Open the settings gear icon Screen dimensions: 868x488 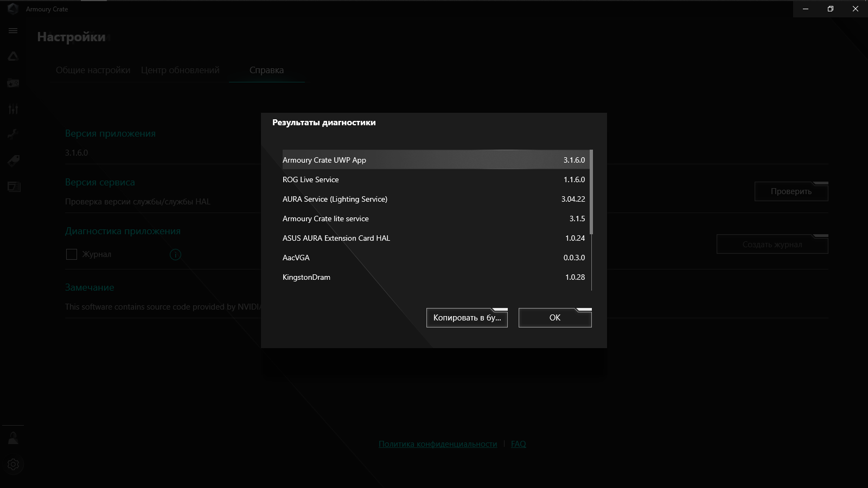13,465
